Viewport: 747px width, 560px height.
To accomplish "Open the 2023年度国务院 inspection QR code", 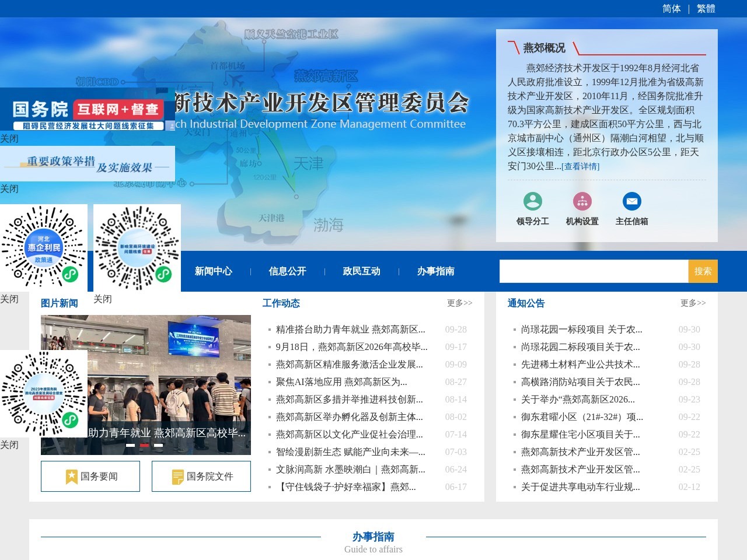I will [x=44, y=394].
